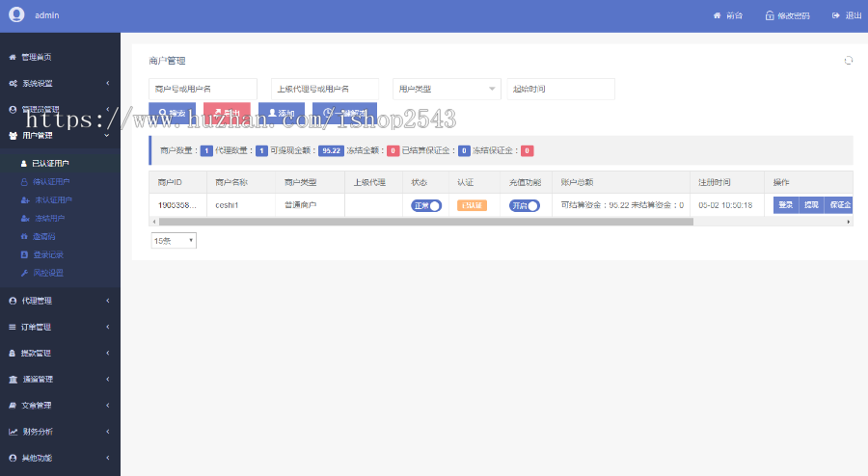Click the blue search button
868x476 pixels.
click(x=173, y=113)
